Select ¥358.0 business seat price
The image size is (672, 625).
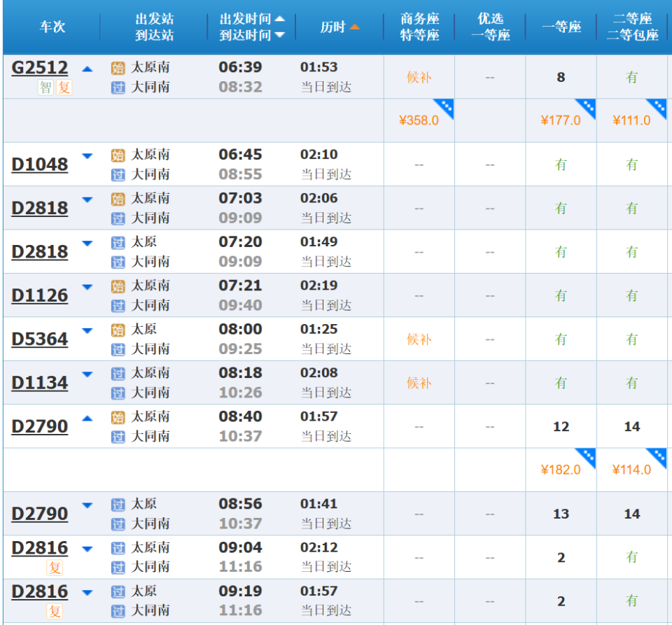click(419, 121)
